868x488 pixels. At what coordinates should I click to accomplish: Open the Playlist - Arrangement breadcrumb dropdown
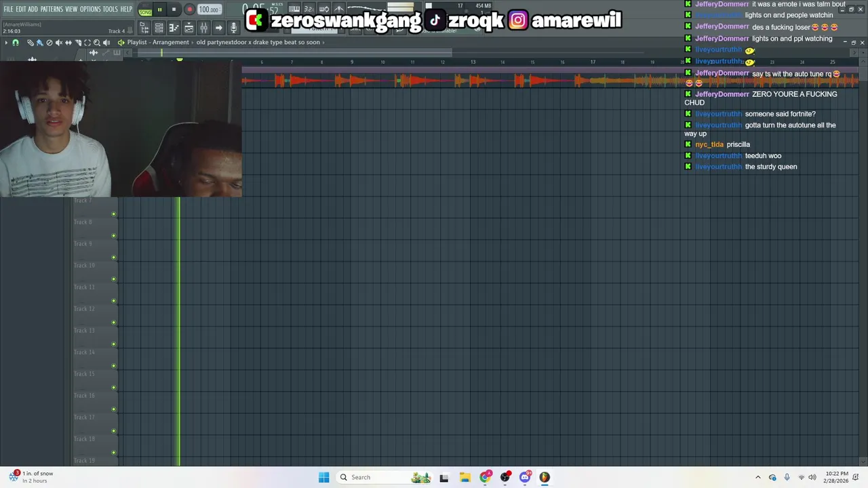158,42
